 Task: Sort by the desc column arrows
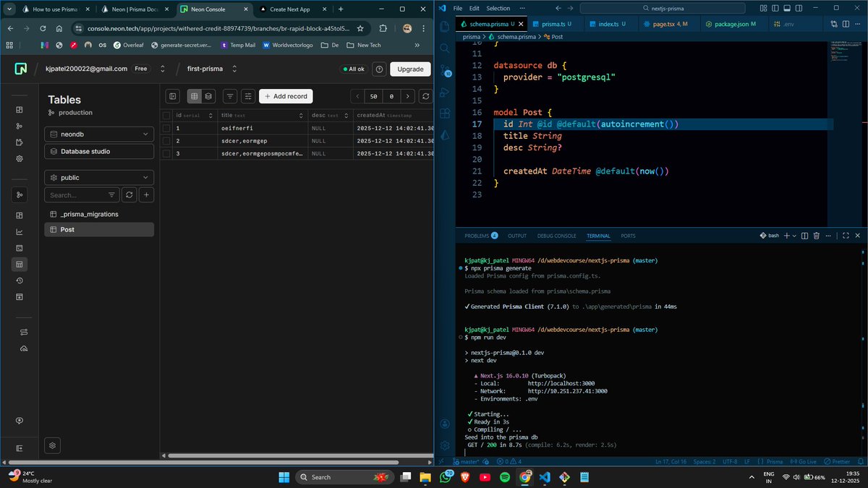[x=345, y=116]
